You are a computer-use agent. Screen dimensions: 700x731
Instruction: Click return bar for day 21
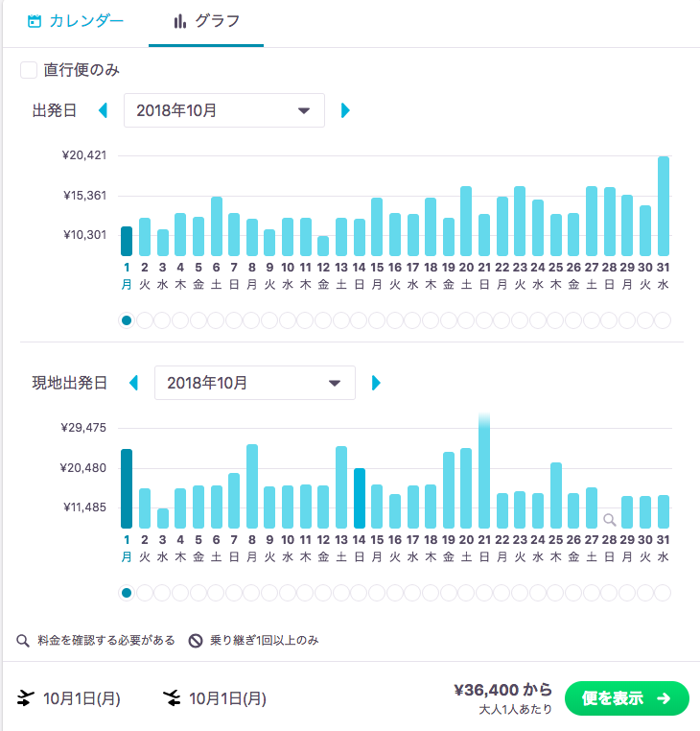484,470
